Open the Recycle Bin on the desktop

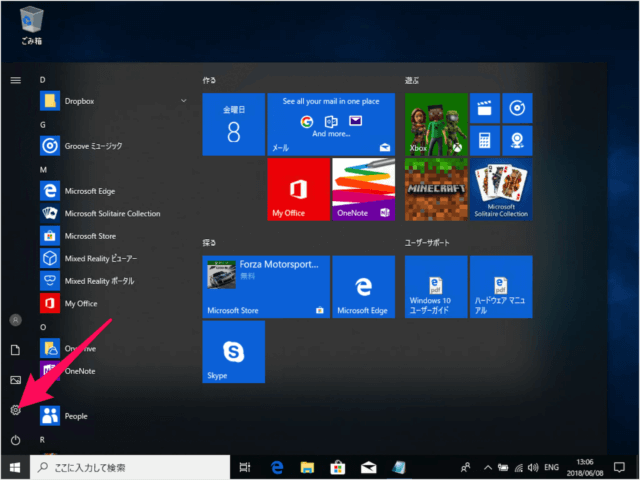click(x=31, y=25)
